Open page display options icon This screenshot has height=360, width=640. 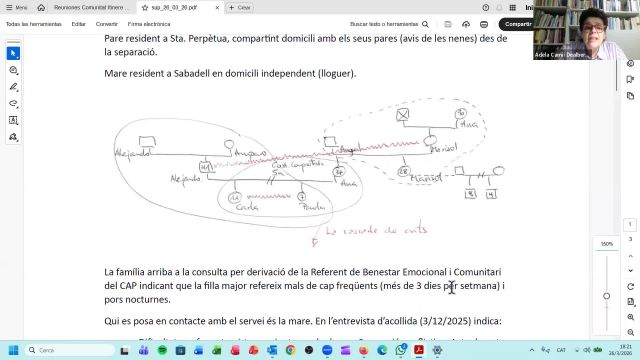630,302
